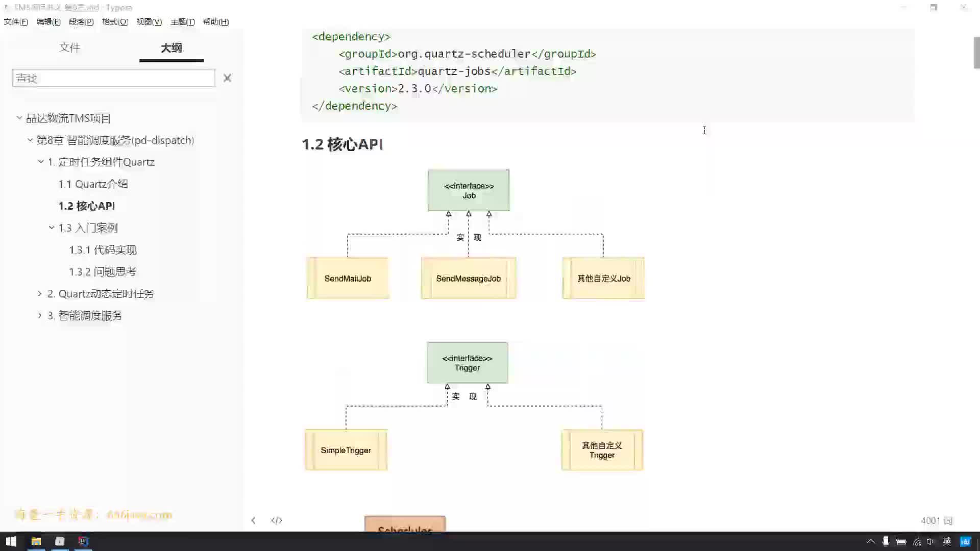Expand the 2. Quartz动态定时任务 node
Image resolution: width=980 pixels, height=551 pixels.
click(x=40, y=293)
